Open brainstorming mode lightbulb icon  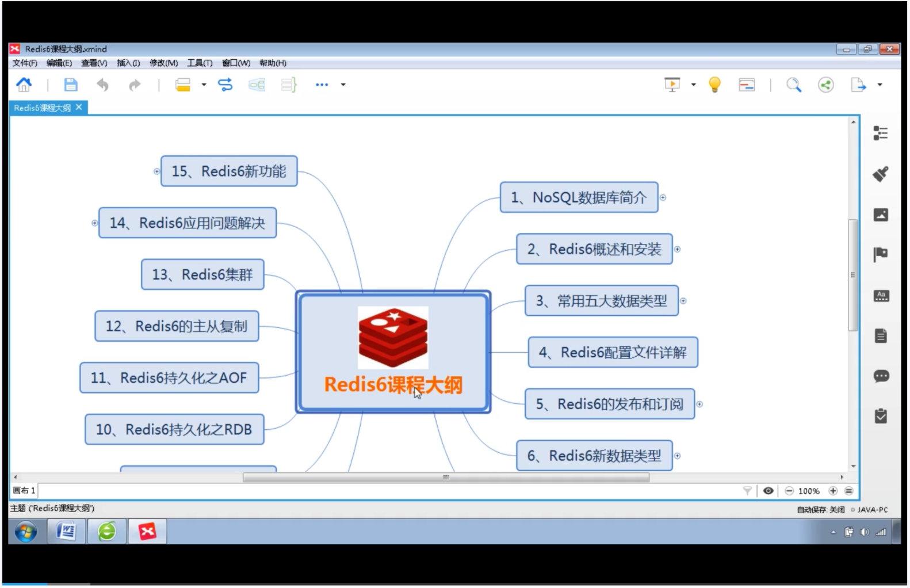tap(714, 85)
